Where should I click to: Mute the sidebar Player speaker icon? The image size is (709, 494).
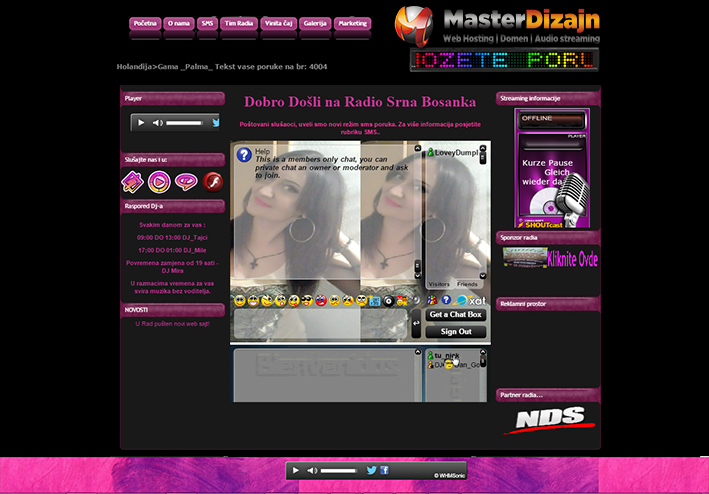[157, 122]
